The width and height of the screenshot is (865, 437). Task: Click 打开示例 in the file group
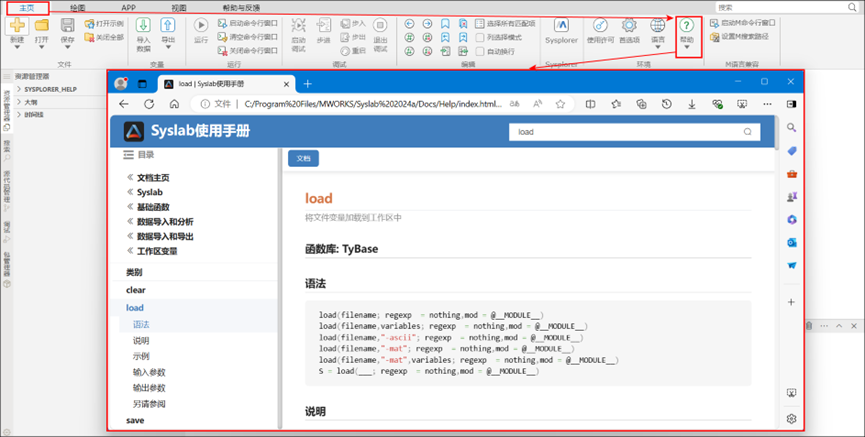(x=104, y=24)
